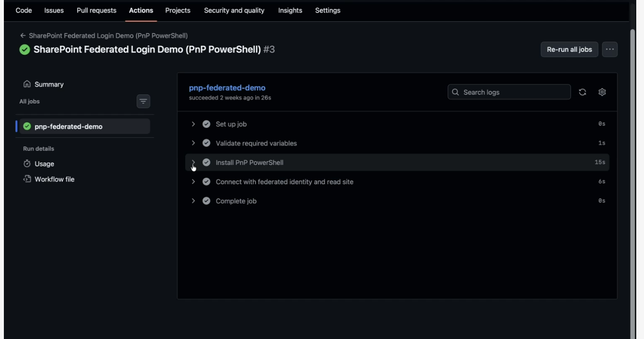Click the refresh logs icon
Viewport: 644px width, 339px height.
(x=583, y=92)
